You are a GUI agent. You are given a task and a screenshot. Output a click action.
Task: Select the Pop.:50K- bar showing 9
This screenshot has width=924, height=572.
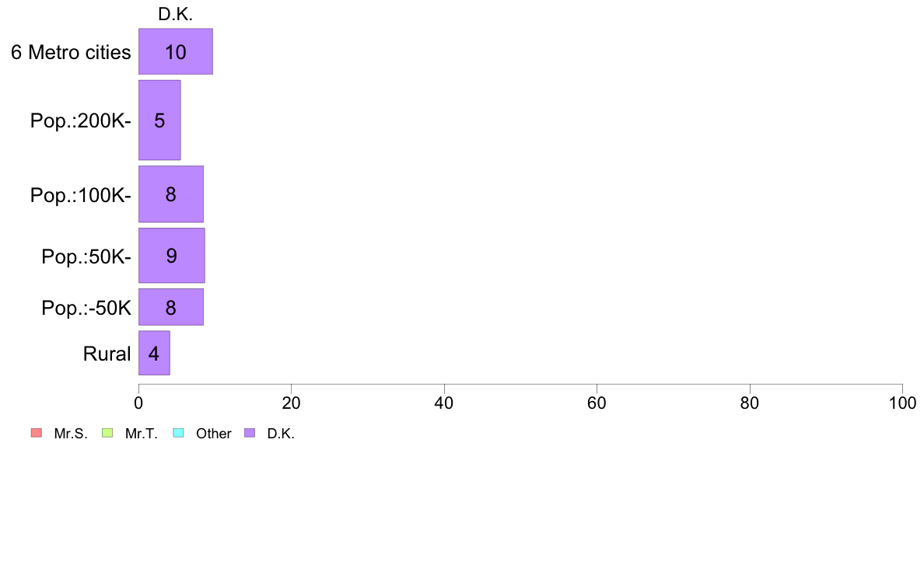(171, 256)
